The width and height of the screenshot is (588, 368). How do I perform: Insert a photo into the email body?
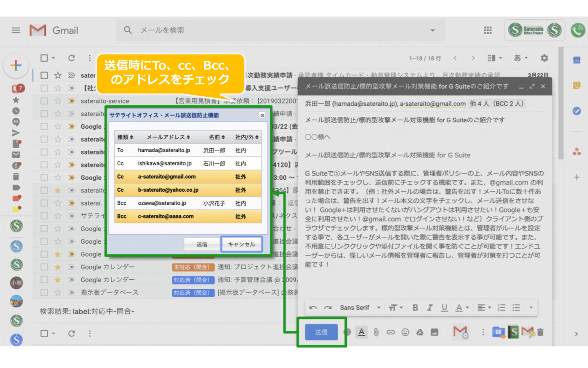click(x=435, y=332)
